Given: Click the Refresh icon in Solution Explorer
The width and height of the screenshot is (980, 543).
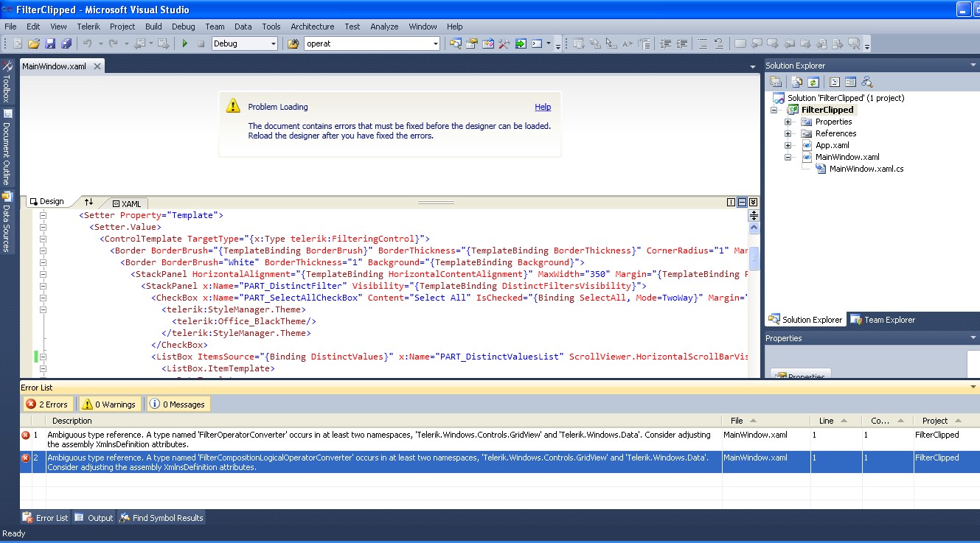Looking at the screenshot, I should click(x=813, y=82).
